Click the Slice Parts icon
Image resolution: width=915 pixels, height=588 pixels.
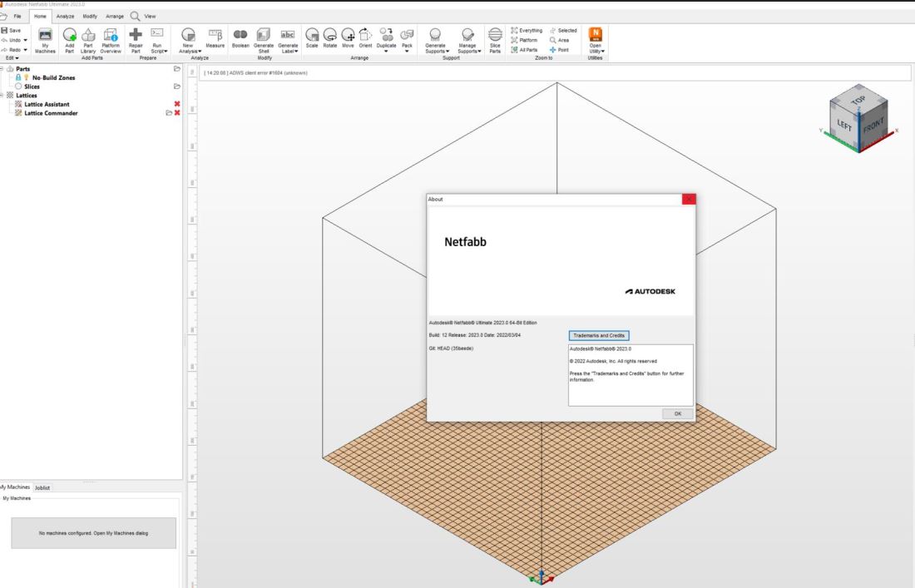[x=495, y=40]
